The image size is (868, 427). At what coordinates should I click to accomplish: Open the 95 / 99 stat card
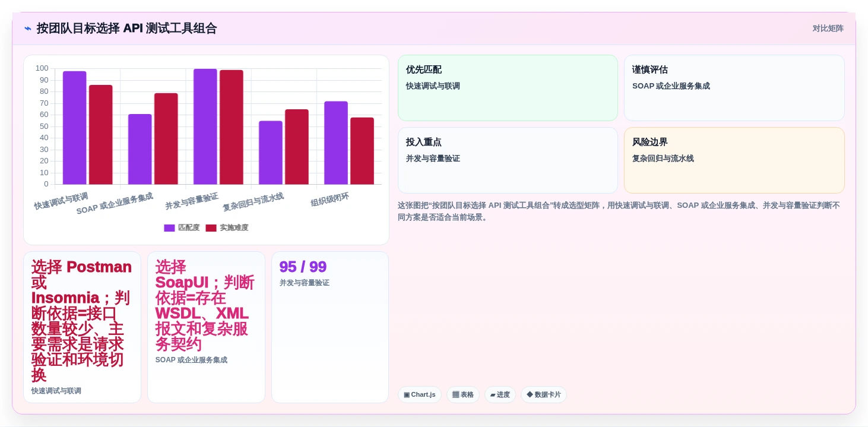330,327
